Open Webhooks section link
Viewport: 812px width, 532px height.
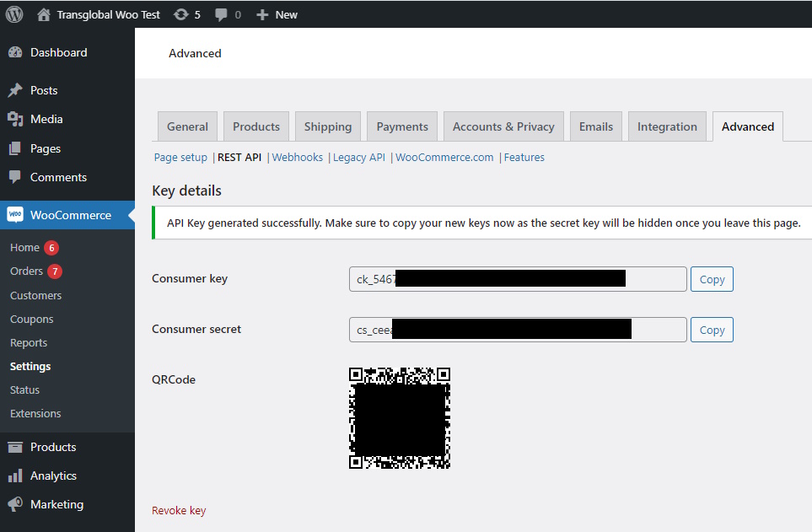[x=298, y=157]
